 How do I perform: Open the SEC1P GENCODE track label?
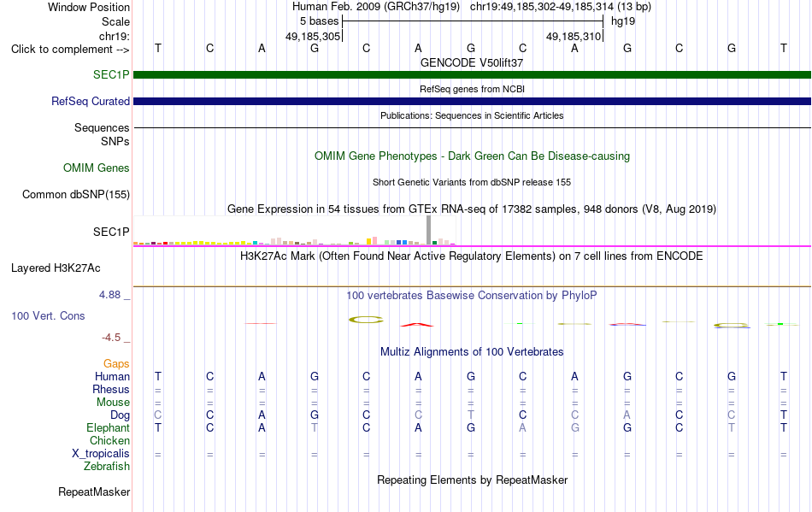[111, 74]
